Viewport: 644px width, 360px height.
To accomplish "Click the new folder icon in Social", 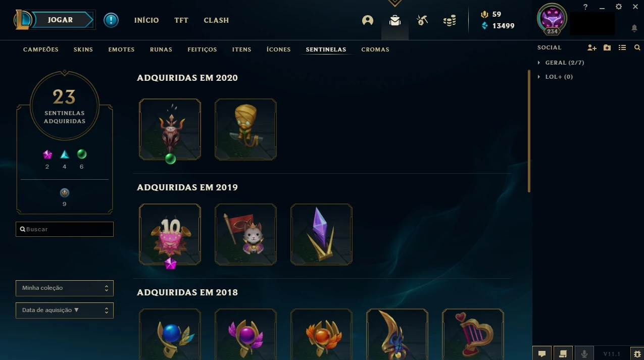I will [x=607, y=47].
